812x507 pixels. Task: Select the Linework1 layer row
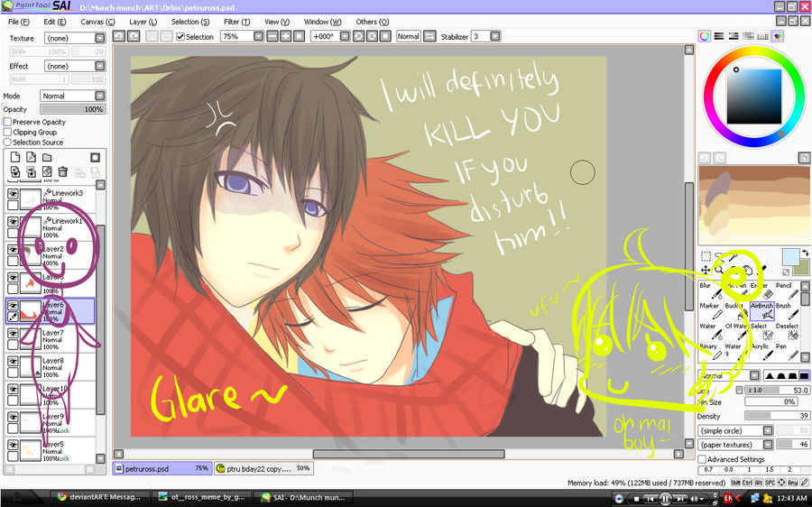51,227
